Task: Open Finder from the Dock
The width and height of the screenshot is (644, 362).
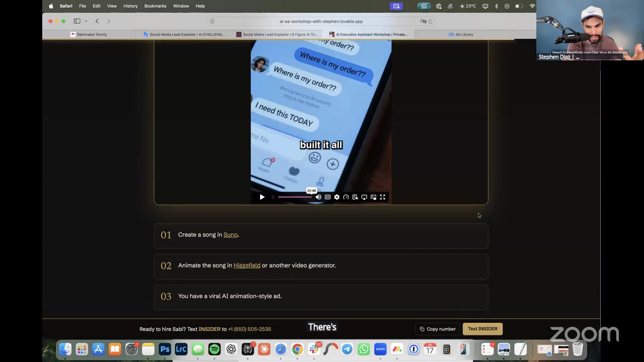Action: tap(65, 349)
